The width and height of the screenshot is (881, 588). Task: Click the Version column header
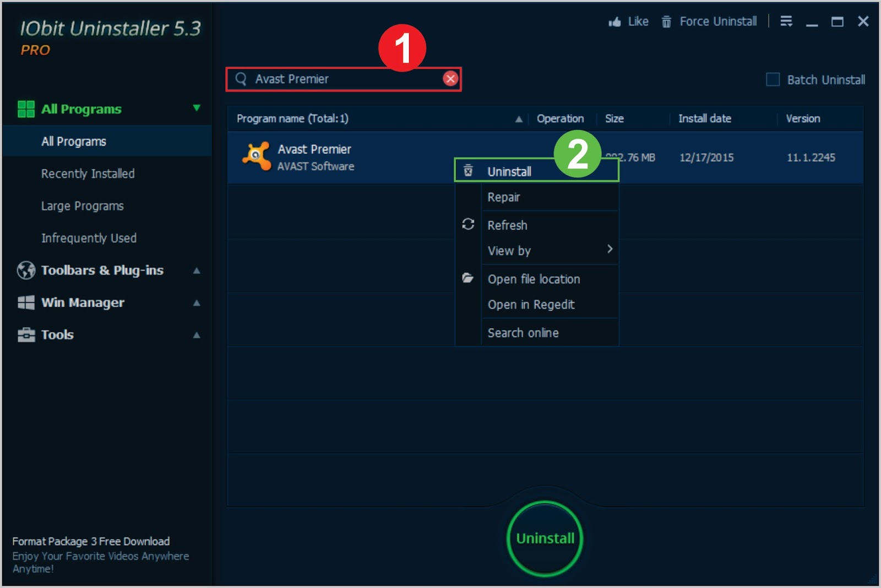click(x=803, y=118)
